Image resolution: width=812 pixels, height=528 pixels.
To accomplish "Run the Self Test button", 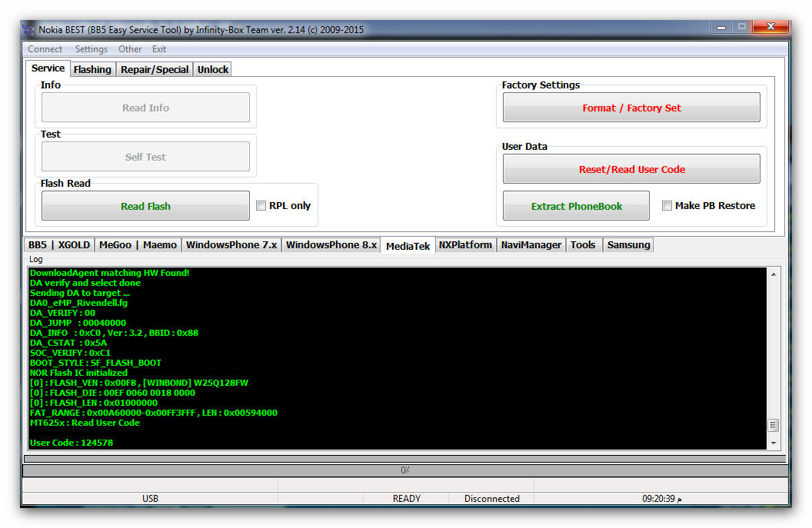I will click(145, 157).
